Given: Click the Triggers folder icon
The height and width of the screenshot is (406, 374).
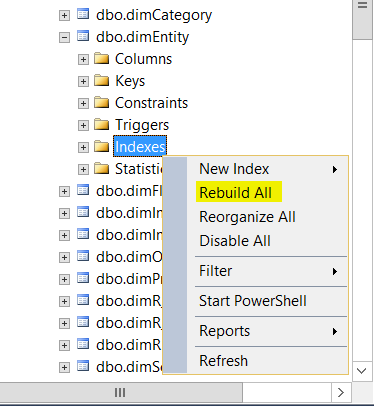Looking at the screenshot, I should (x=102, y=124).
